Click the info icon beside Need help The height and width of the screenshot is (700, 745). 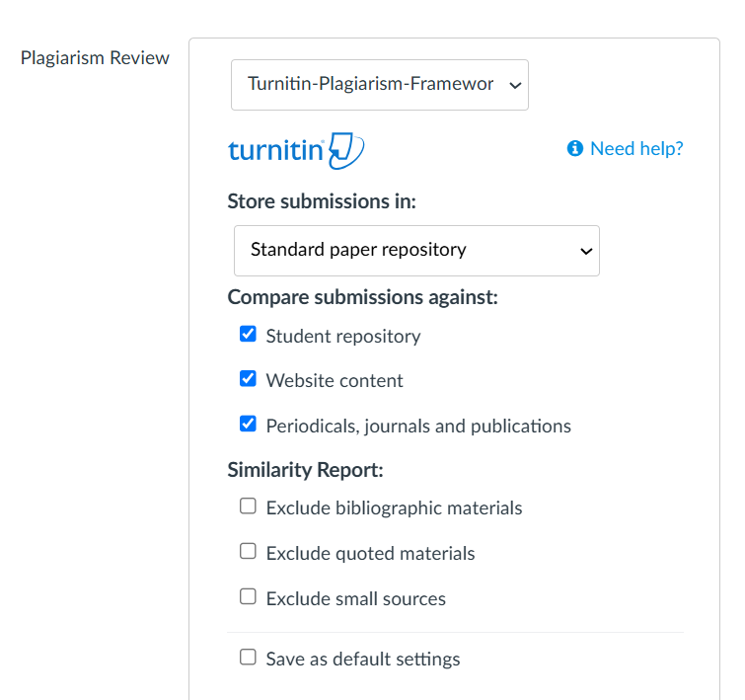[575, 148]
